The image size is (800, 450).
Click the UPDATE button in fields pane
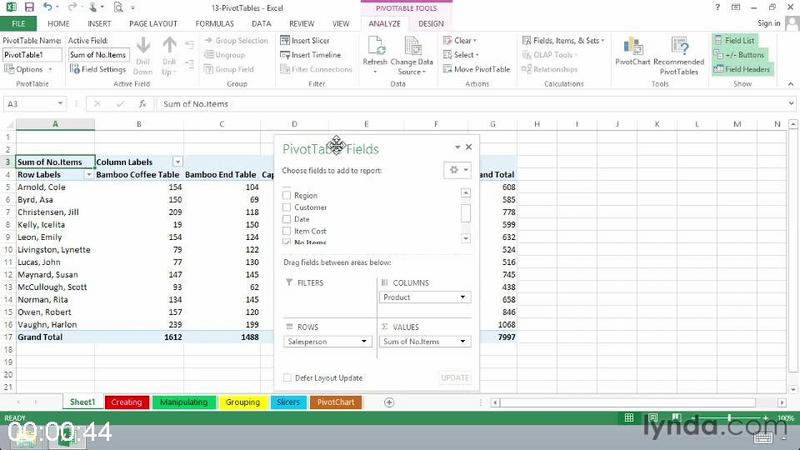coord(455,378)
